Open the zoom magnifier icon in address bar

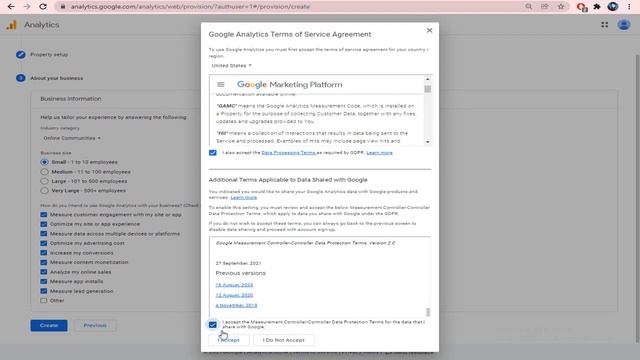coord(529,7)
